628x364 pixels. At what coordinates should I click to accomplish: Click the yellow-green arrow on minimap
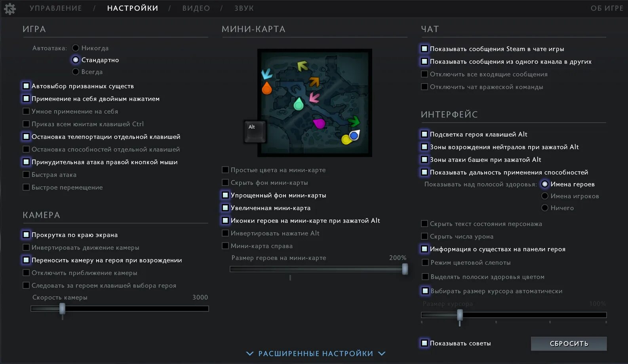click(303, 66)
